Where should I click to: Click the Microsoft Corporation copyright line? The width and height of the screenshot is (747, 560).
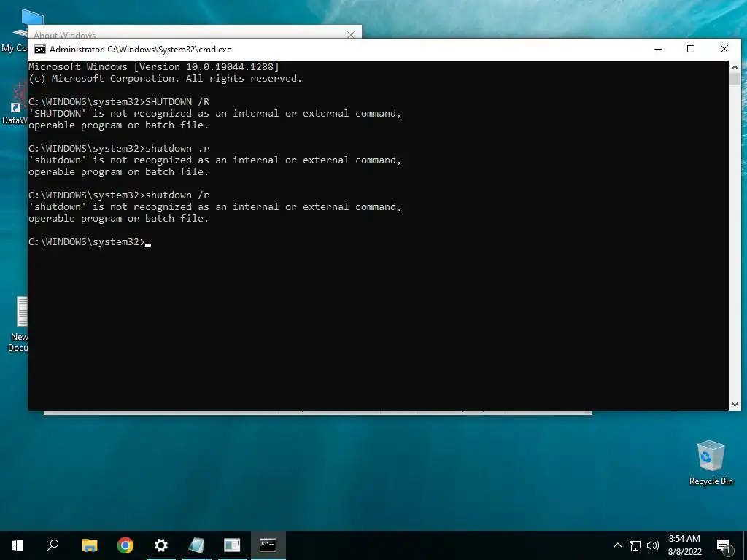pyautogui.click(x=166, y=79)
